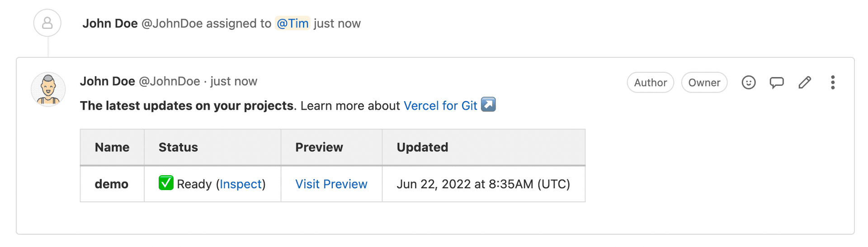Click the reply to comment icon
Screen dimensions: 868x247
[x=777, y=83]
